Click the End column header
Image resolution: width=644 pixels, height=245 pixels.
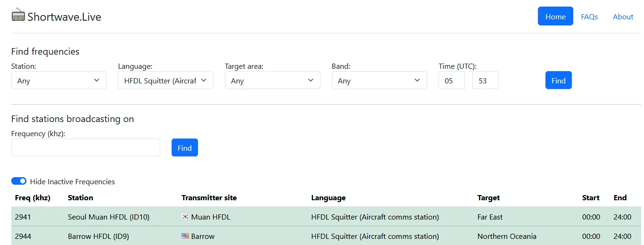[x=620, y=198]
